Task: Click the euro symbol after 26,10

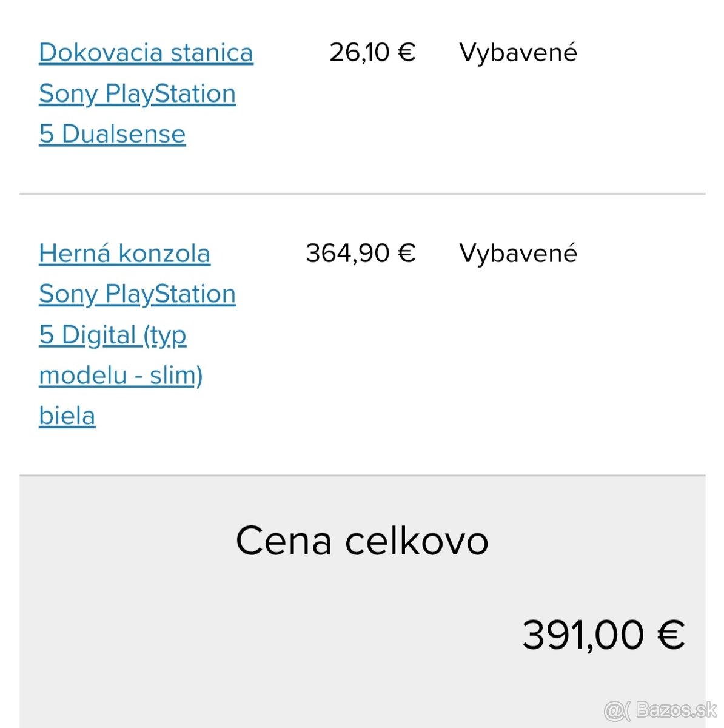Action: 407,53
